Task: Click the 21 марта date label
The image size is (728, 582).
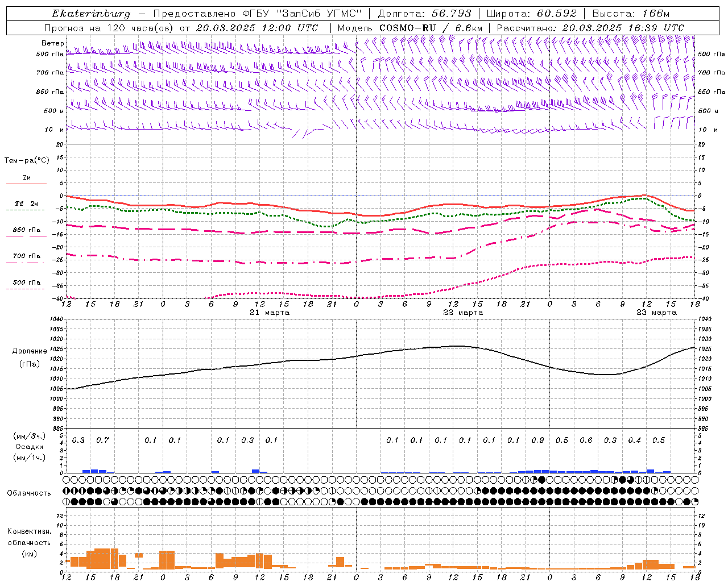Action: (x=270, y=313)
